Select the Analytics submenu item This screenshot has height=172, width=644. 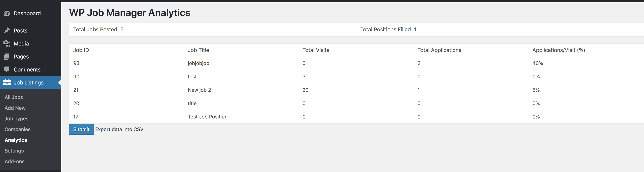16,140
